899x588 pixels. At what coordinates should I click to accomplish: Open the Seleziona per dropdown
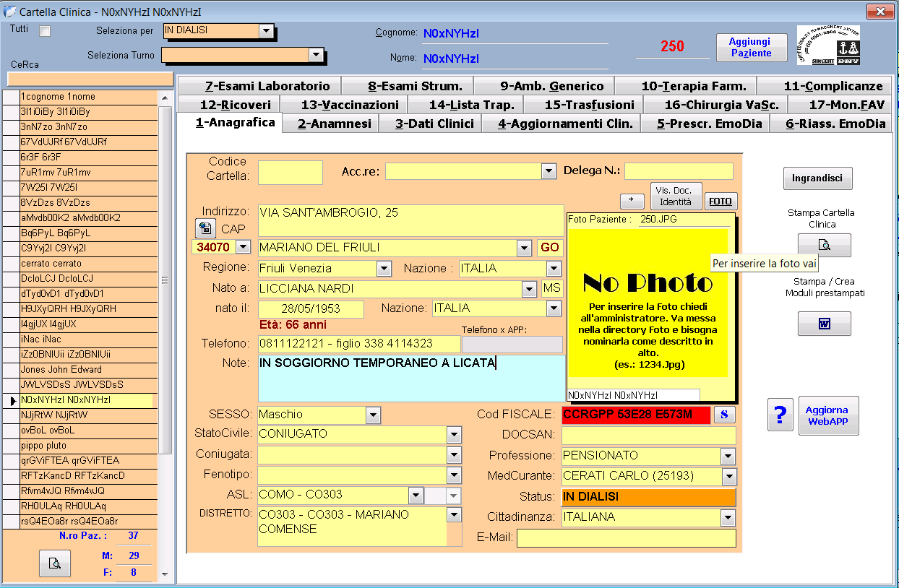click(266, 31)
